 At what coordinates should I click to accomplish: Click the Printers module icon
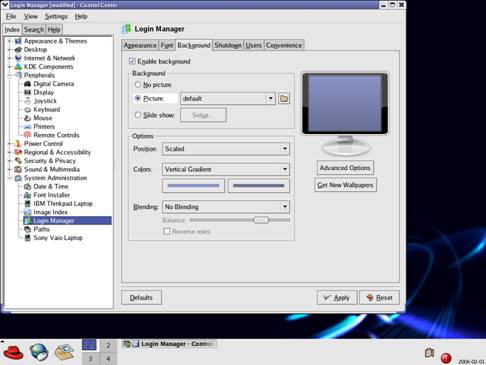[28, 126]
